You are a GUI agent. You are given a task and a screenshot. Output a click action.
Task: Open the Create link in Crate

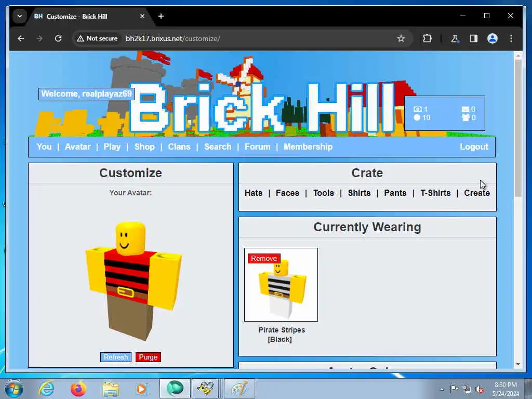(477, 193)
